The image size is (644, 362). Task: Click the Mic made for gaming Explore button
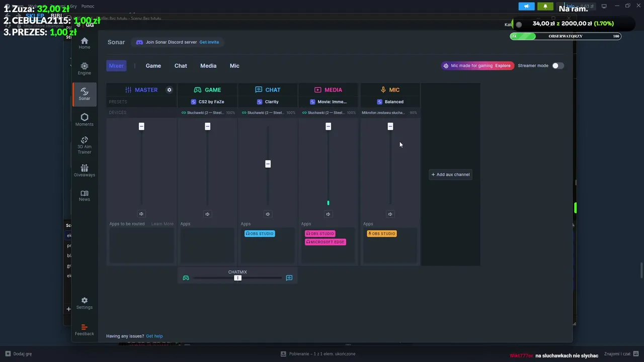477,66
